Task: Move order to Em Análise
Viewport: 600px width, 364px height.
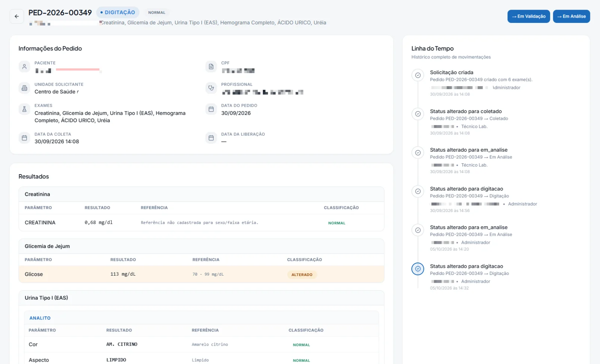Action: [571, 16]
